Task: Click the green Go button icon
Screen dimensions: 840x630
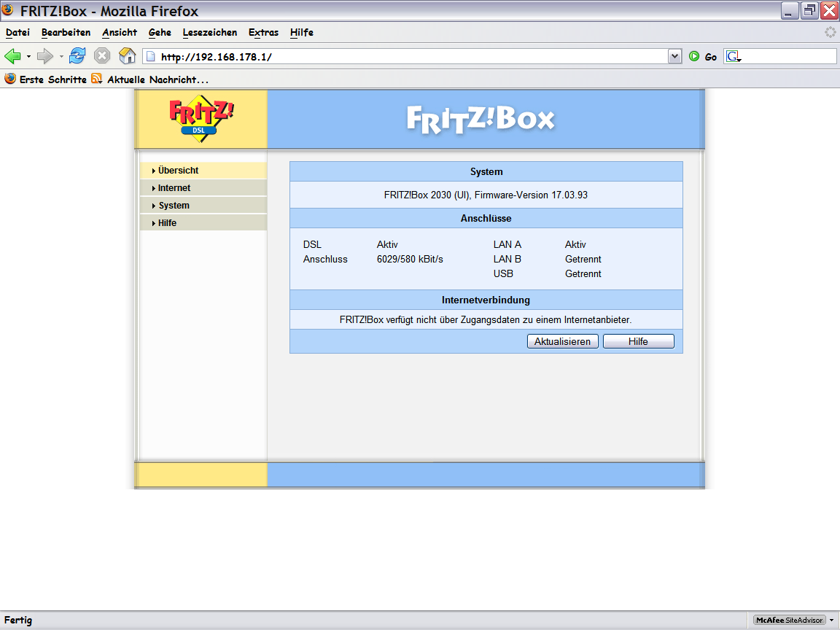Action: coord(694,56)
